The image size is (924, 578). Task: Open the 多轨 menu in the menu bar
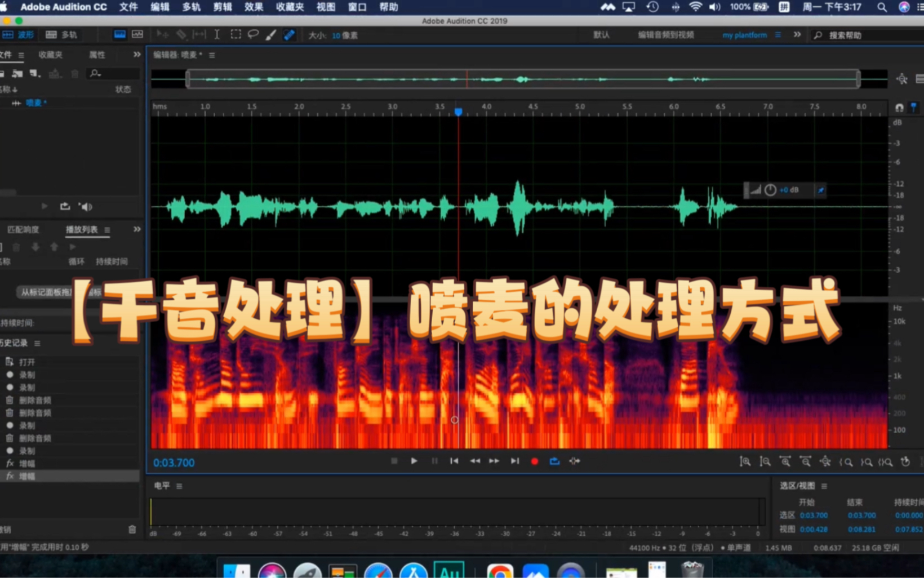(192, 7)
